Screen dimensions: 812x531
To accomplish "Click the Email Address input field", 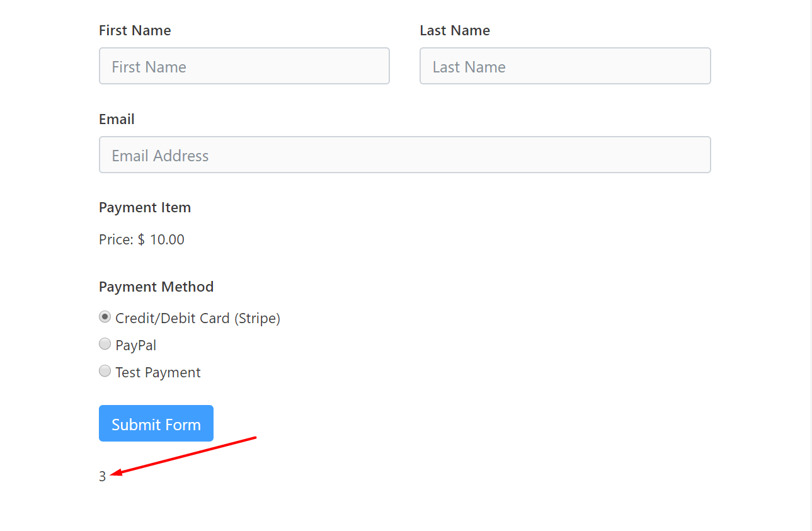I will [x=405, y=154].
